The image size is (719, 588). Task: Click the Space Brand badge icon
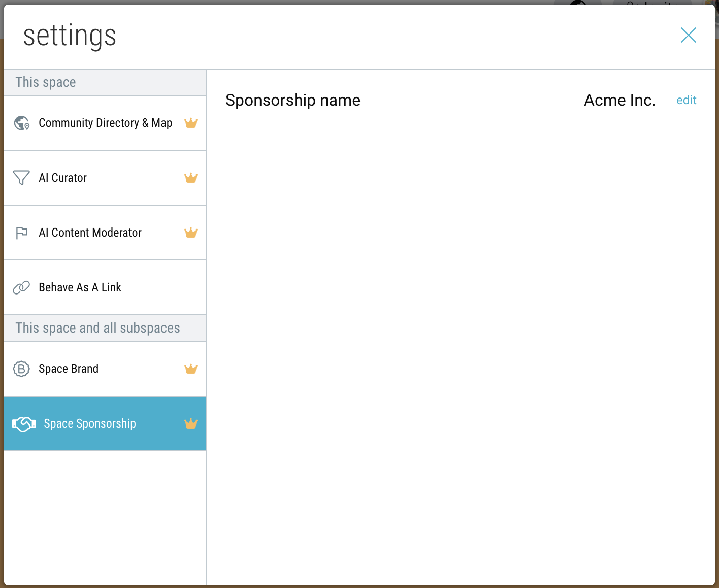(x=21, y=369)
